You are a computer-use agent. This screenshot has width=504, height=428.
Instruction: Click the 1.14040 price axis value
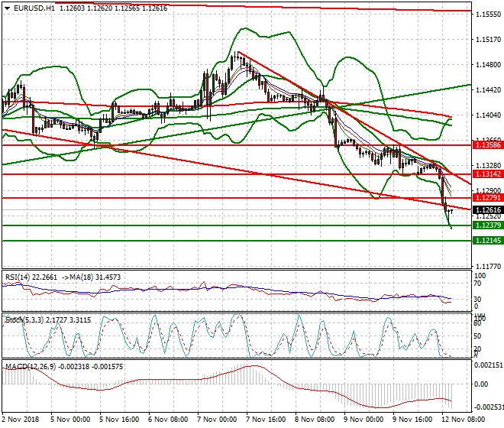coord(488,115)
